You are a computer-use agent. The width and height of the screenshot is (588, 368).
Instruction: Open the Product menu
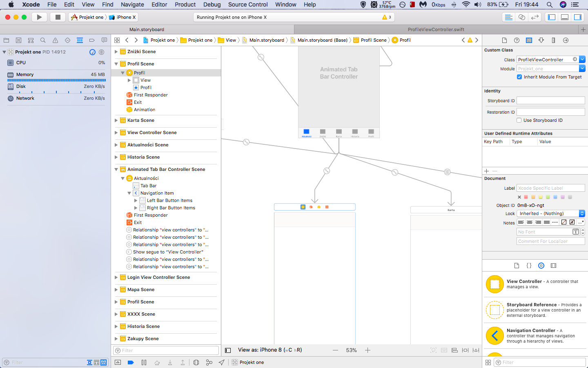pyautogui.click(x=185, y=4)
